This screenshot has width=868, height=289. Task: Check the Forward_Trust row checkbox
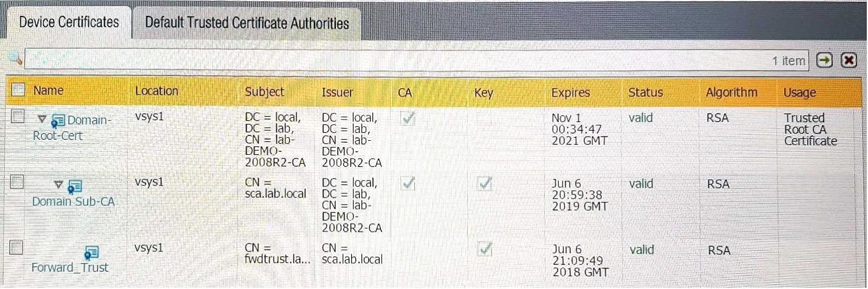click(18, 248)
